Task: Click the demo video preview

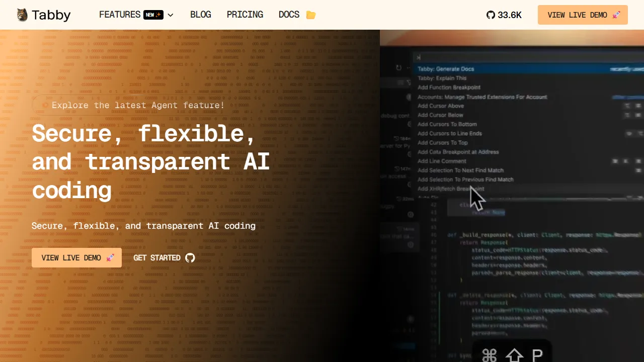Action: pos(512,196)
